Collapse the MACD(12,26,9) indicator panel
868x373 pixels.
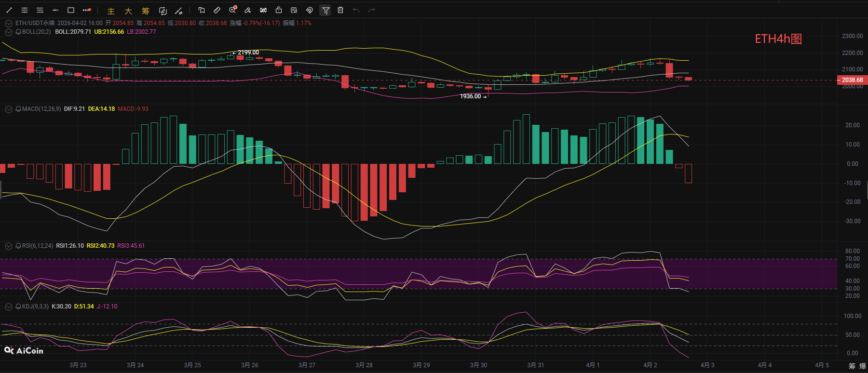click(x=8, y=109)
